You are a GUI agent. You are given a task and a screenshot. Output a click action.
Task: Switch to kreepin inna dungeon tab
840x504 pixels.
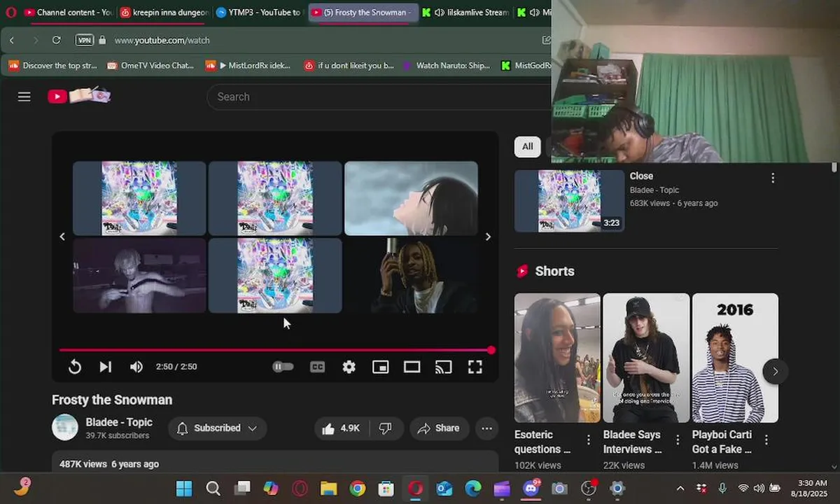coord(164,13)
